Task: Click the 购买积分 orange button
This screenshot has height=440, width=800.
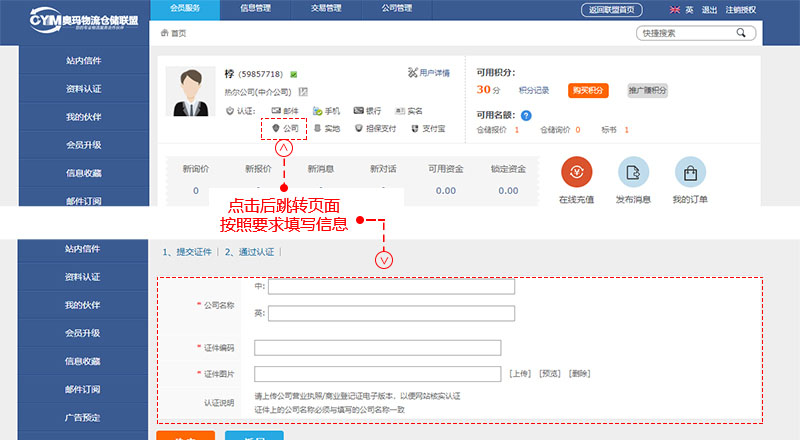Action: coord(588,90)
